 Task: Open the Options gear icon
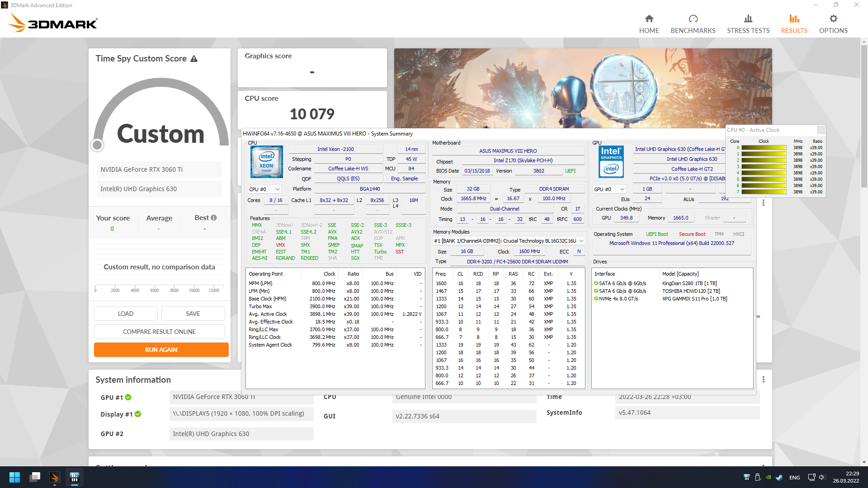point(833,19)
